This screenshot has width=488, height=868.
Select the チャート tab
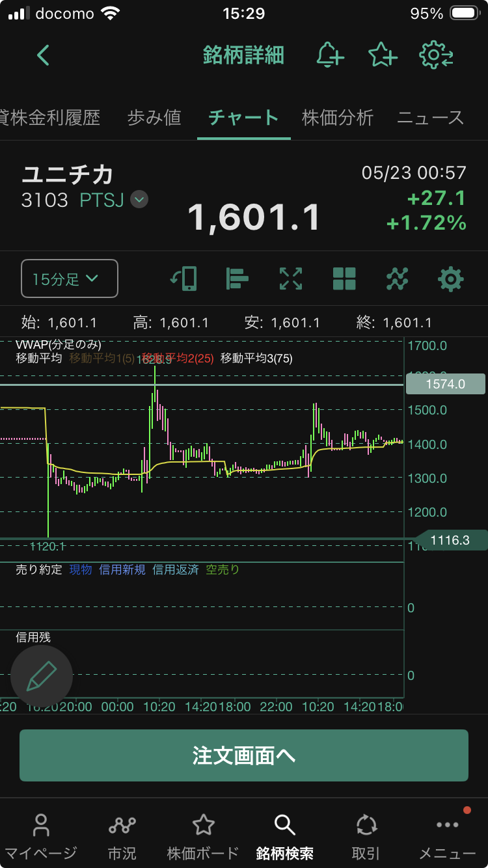coord(243,118)
